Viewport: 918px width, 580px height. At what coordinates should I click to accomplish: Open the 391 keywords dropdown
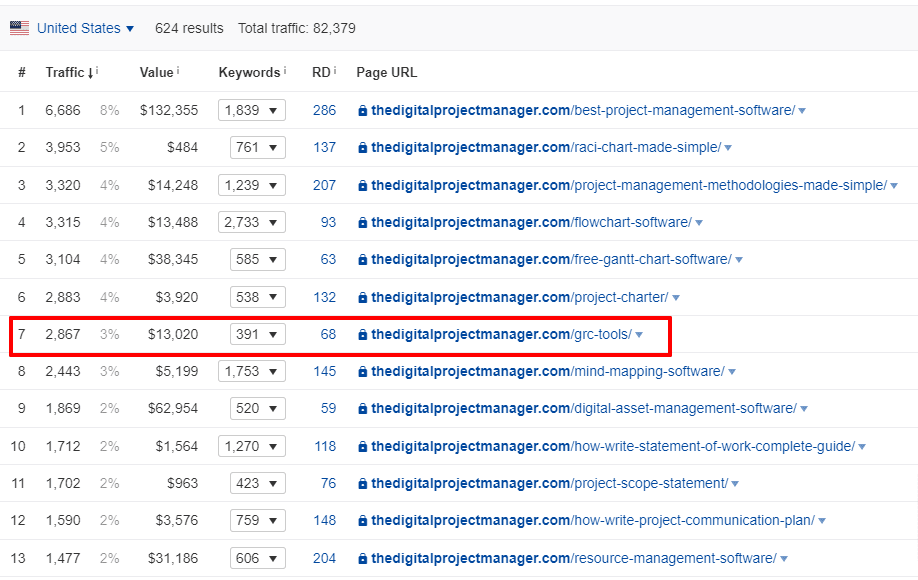258,334
